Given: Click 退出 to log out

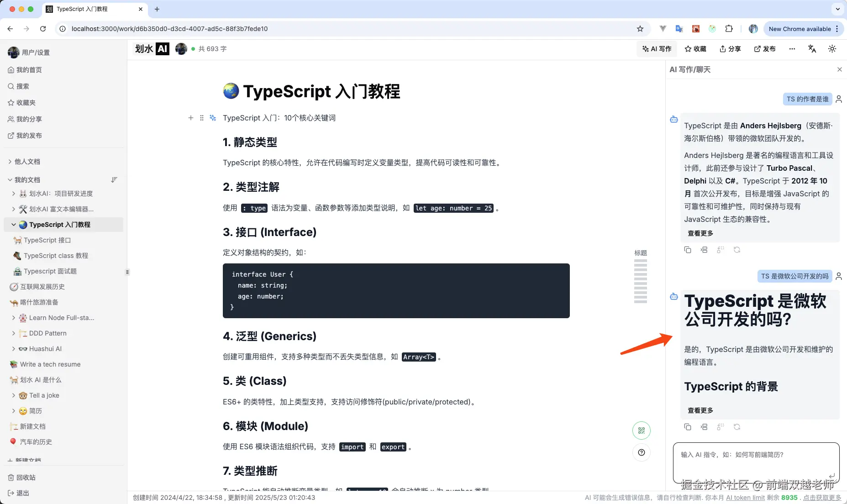Looking at the screenshot, I should pyautogui.click(x=18, y=493).
